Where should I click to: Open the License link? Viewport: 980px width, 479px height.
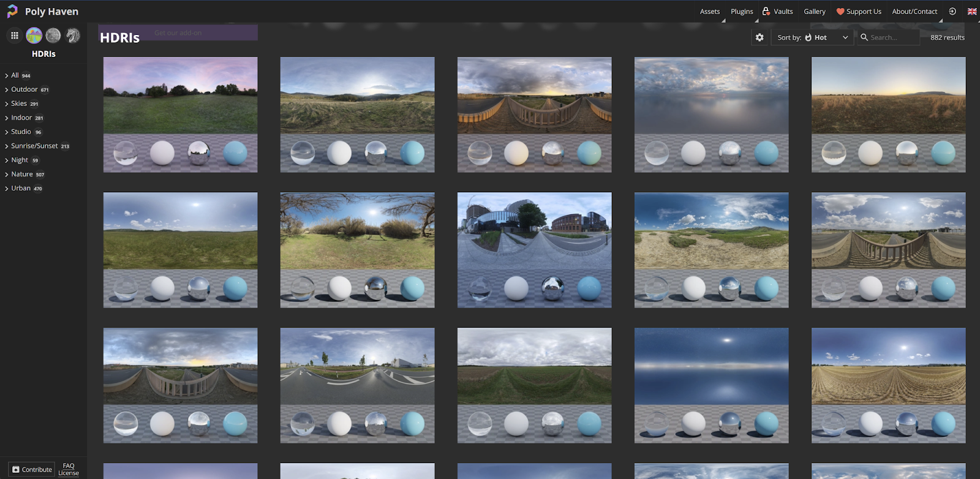[69, 473]
